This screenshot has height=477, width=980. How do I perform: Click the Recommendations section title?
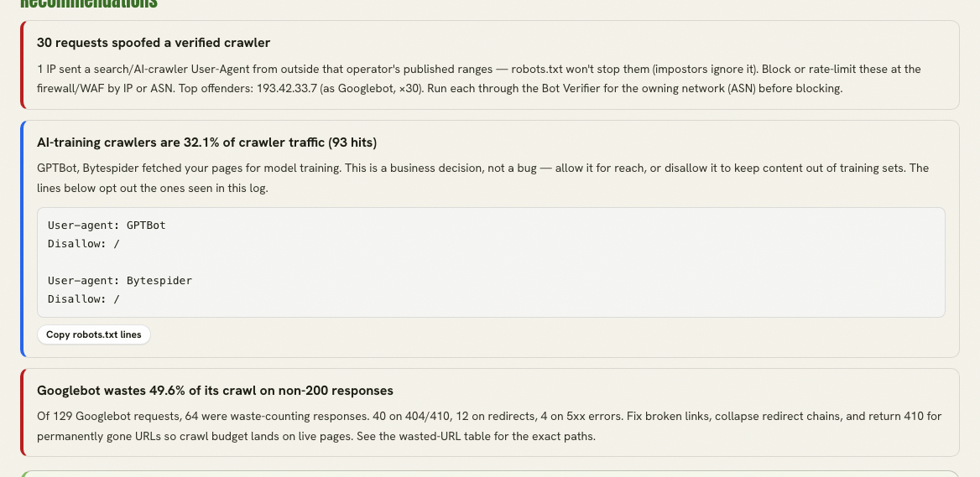point(89,3)
